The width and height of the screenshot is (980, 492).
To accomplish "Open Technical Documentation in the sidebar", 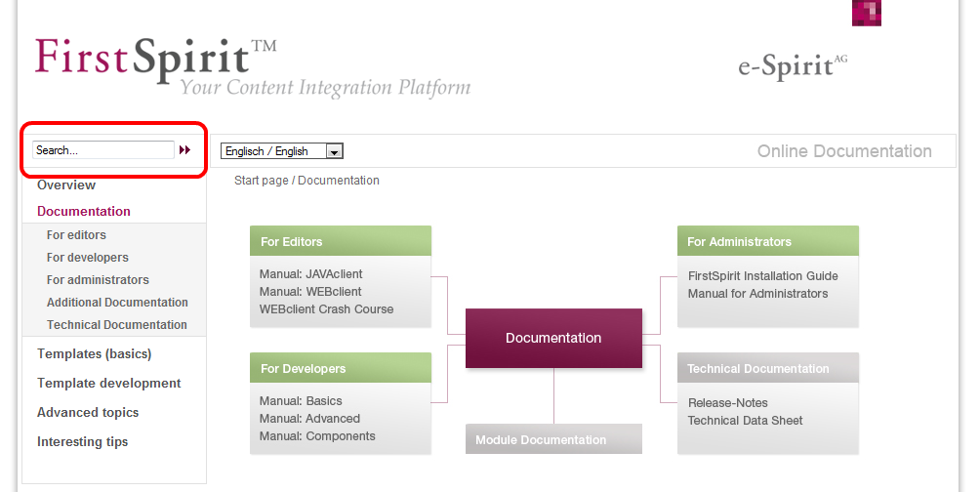I will coord(117,325).
